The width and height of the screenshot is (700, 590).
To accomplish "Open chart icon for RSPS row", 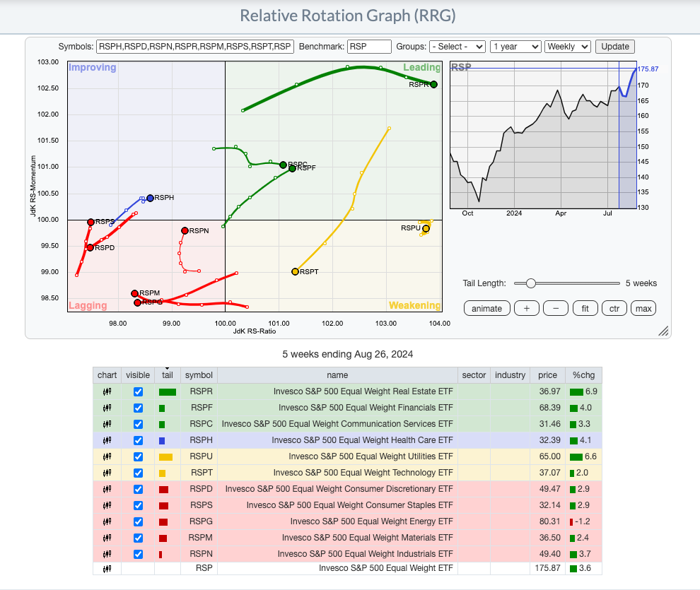I will tap(107, 505).
